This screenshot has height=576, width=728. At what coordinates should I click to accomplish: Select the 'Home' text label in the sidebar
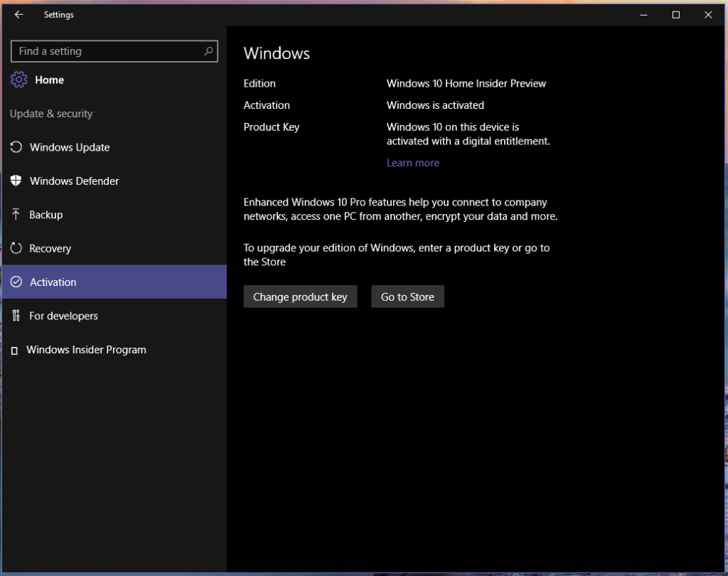49,80
